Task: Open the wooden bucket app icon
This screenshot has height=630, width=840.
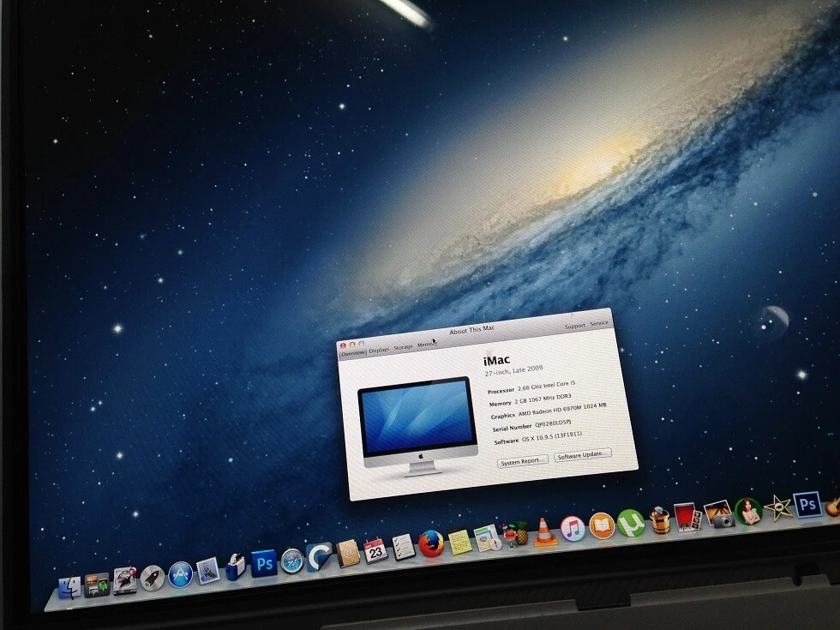Action: click(x=659, y=519)
